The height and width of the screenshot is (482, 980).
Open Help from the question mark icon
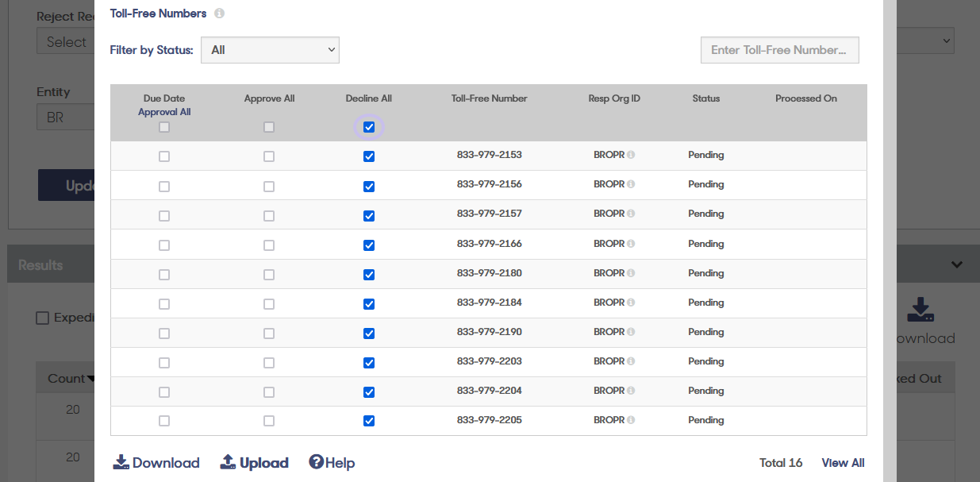(316, 461)
